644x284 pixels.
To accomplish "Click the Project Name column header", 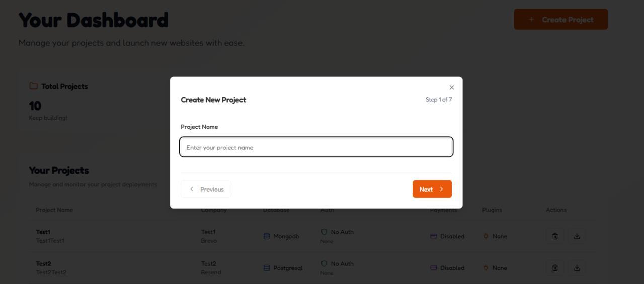I will coord(54,210).
